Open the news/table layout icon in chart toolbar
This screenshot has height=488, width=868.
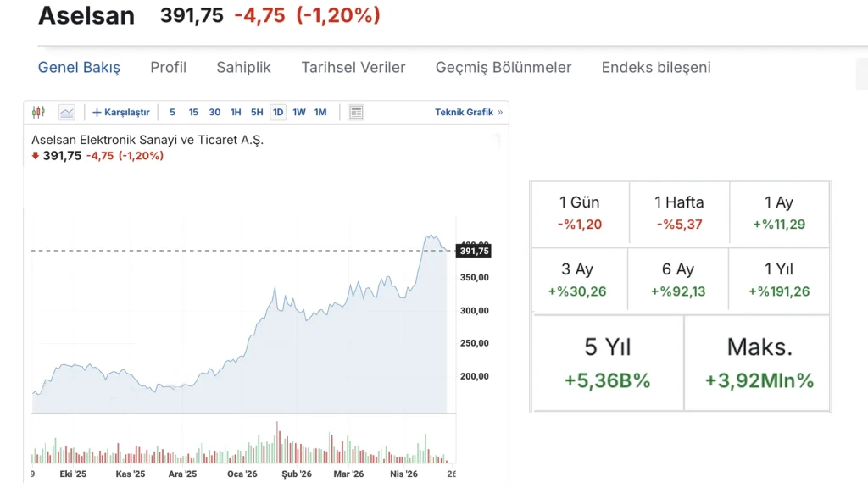[356, 112]
